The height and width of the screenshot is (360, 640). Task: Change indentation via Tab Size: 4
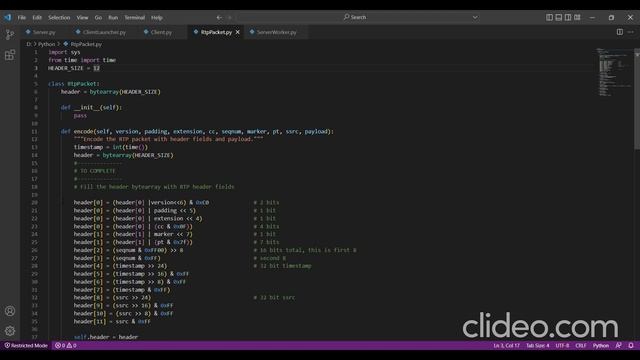(538, 346)
